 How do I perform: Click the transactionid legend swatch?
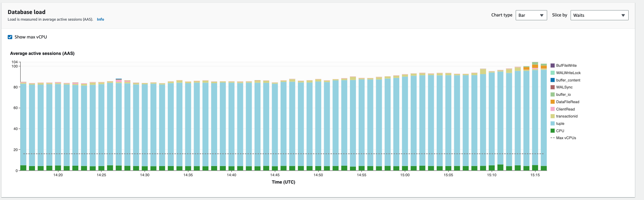[x=552, y=116]
